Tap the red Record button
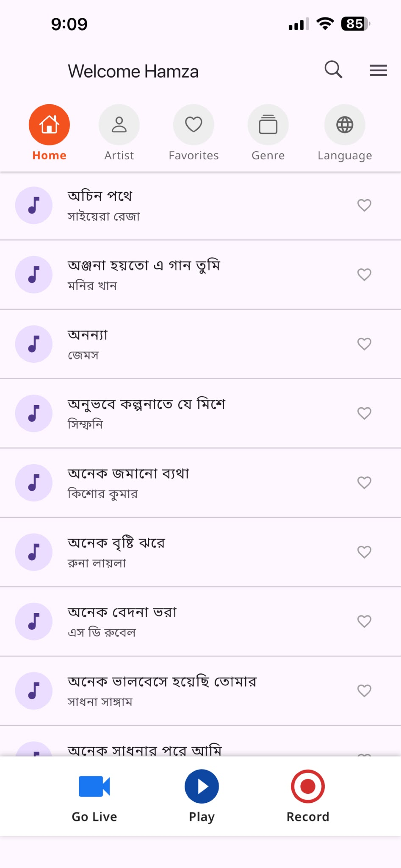Viewport: 401px width, 868px height. (308, 786)
